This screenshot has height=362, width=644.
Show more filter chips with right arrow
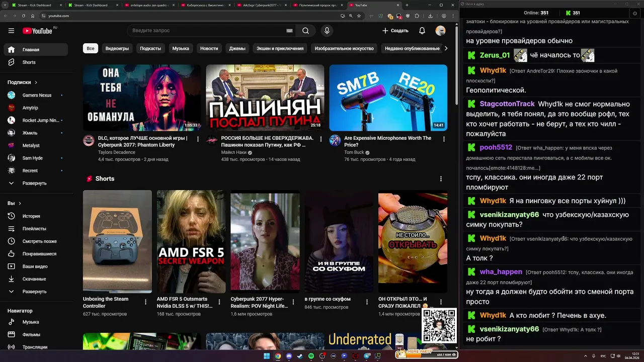click(445, 48)
